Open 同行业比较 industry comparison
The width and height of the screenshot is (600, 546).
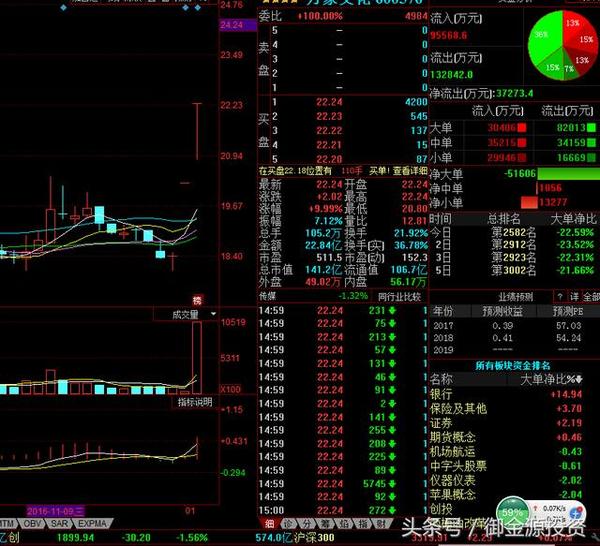[399, 297]
